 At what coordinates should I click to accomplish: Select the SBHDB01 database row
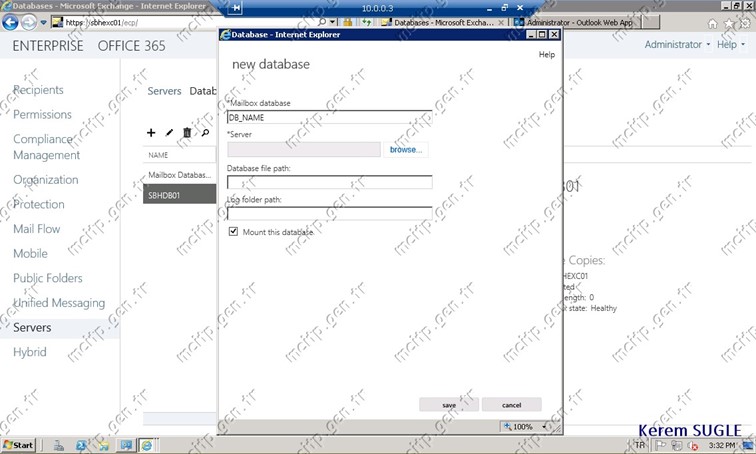coord(179,195)
